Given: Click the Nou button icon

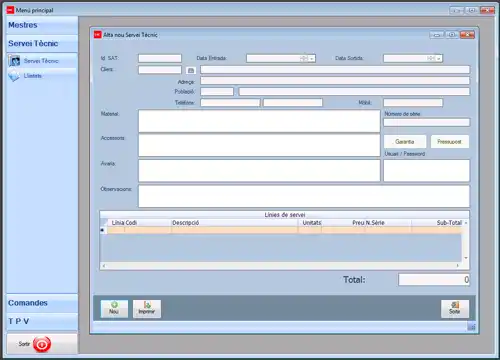Looking at the screenshot, I should (114, 309).
